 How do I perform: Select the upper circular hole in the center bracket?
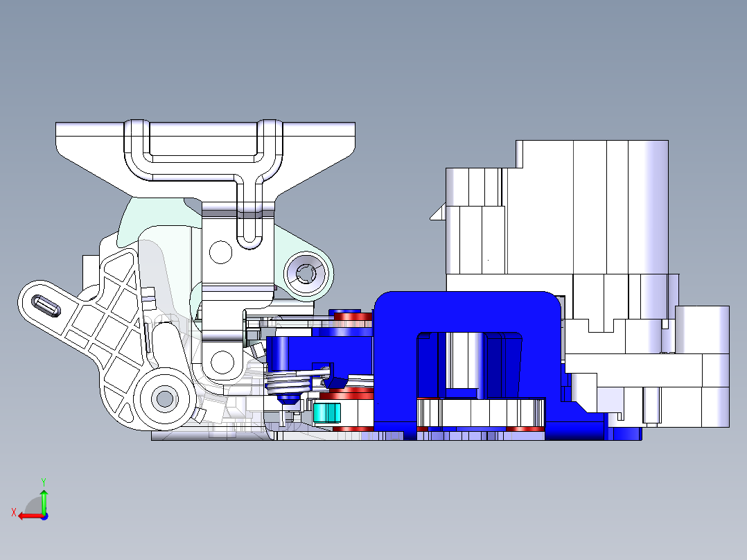coord(220,252)
